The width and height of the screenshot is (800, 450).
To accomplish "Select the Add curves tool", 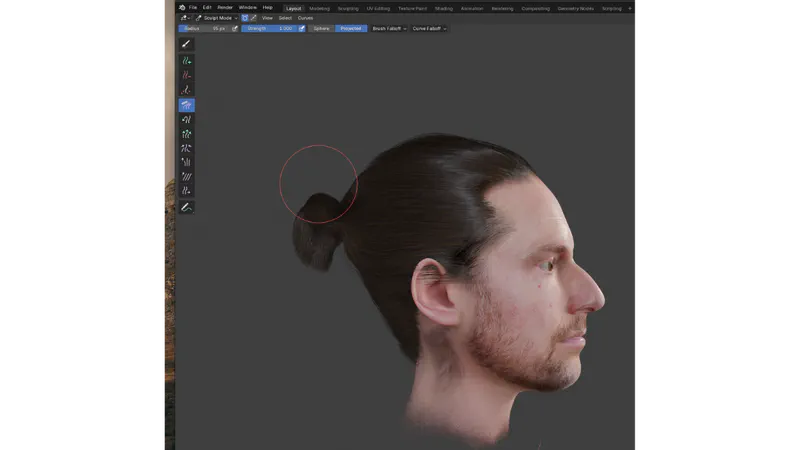I will [186, 61].
